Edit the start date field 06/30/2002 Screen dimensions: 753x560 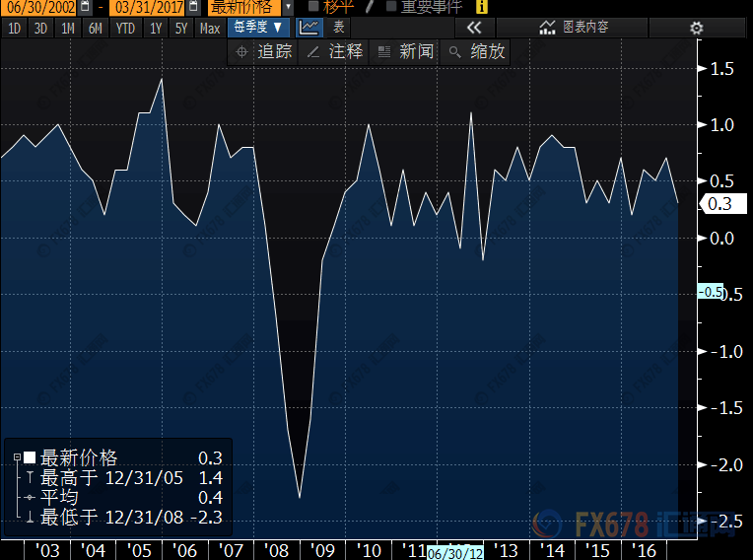40,7
